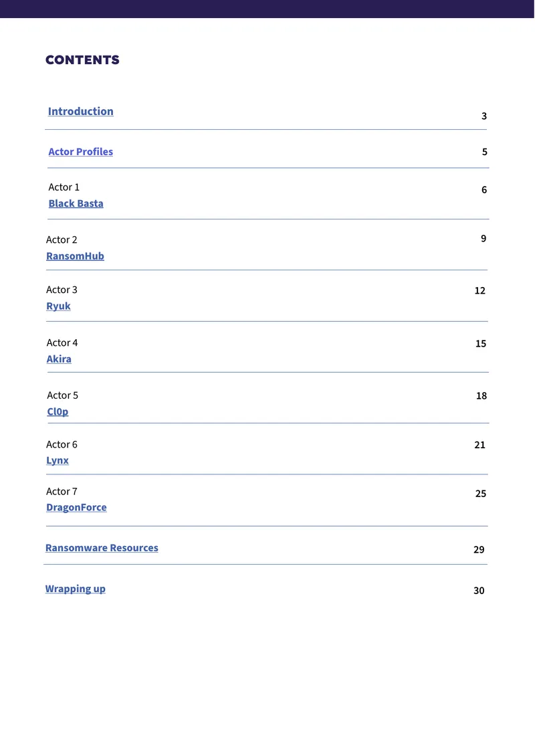Go to the Ransomware Resources link

click(x=102, y=548)
